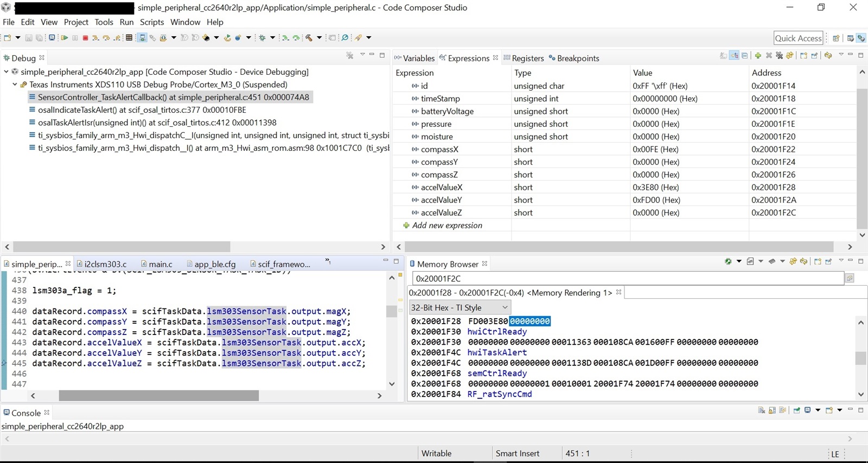
Task: Select osalTaskAlertIsr stack frame
Action: (x=157, y=123)
